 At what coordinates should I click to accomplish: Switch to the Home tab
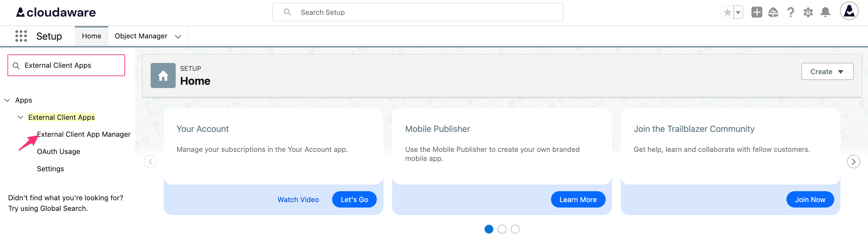pyautogui.click(x=91, y=36)
